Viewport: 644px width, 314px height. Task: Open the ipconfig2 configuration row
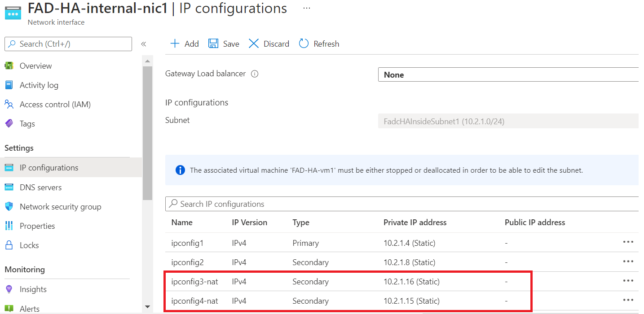(187, 262)
